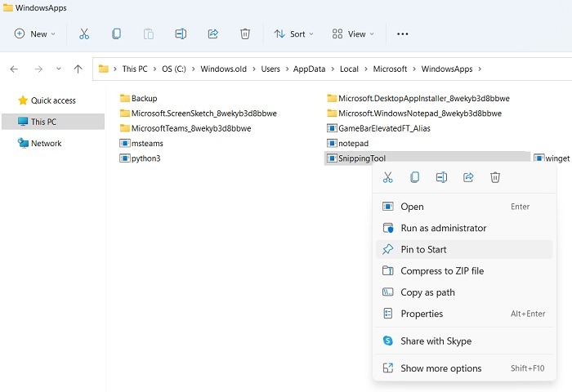Select Pin to Start option
The image size is (572, 392).
464,249
